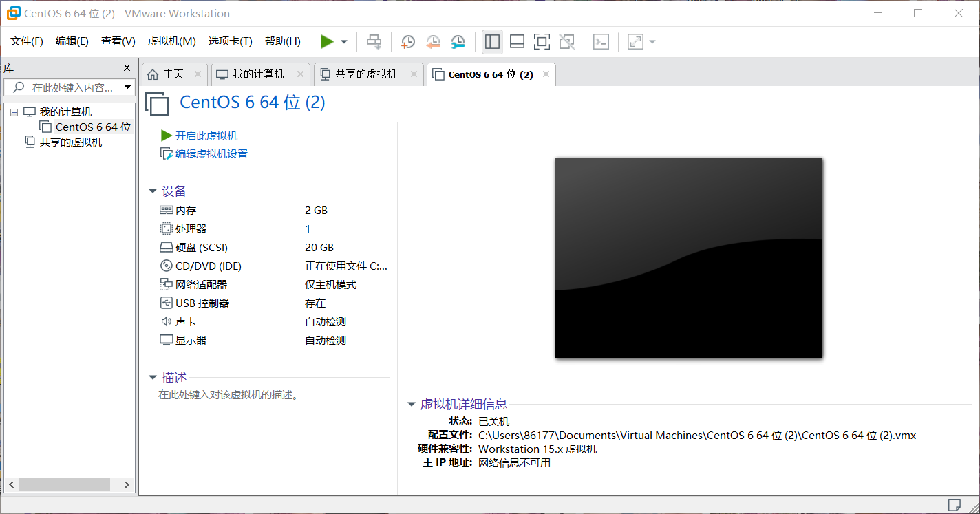Click the .vmx configuration file path

tap(697, 436)
